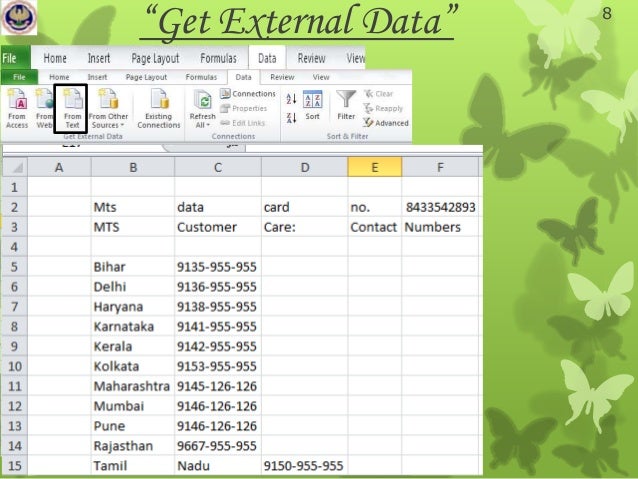Viewport: 638px width, 479px height.
Task: Click cell containing 8433542893
Action: 440,207
